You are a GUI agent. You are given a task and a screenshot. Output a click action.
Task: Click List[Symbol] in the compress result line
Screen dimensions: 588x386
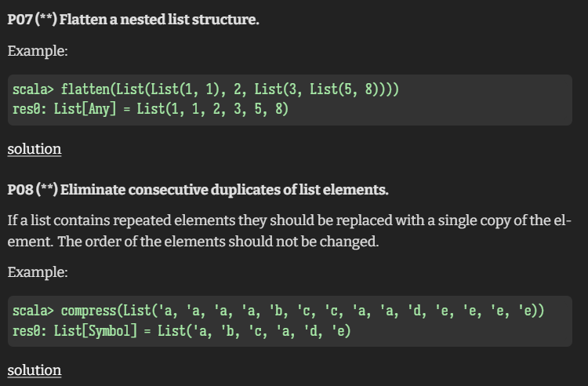(x=96, y=331)
